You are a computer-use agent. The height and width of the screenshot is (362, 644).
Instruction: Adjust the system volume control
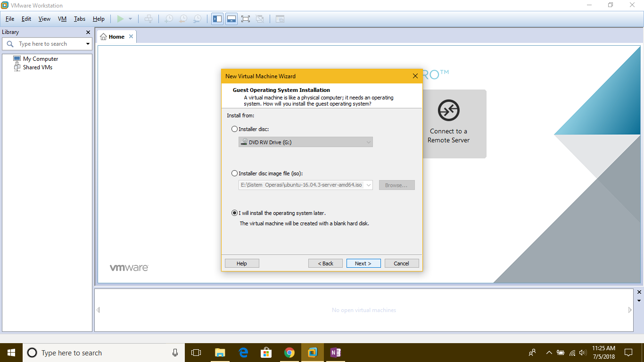coord(583,352)
